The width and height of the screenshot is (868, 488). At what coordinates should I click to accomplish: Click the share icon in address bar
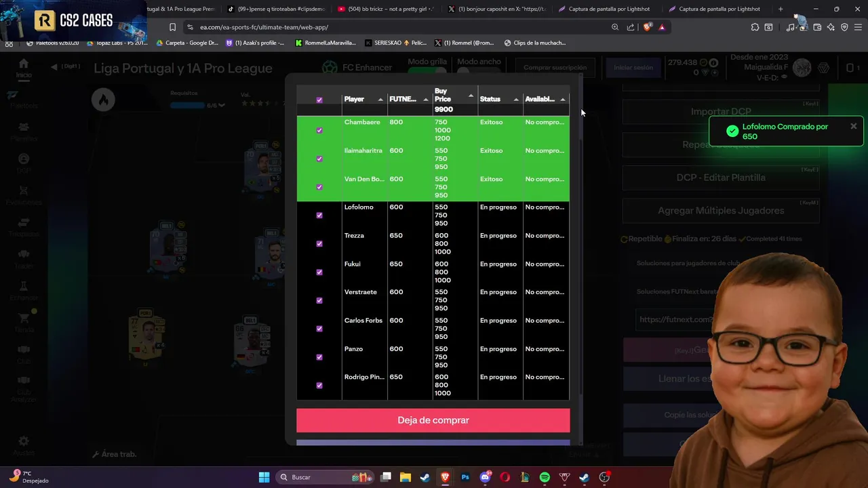click(x=631, y=27)
